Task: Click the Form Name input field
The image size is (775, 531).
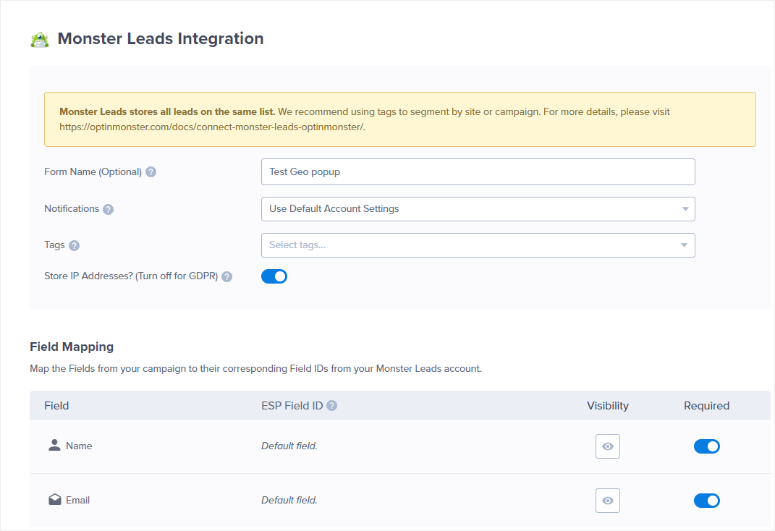Action: click(x=478, y=172)
